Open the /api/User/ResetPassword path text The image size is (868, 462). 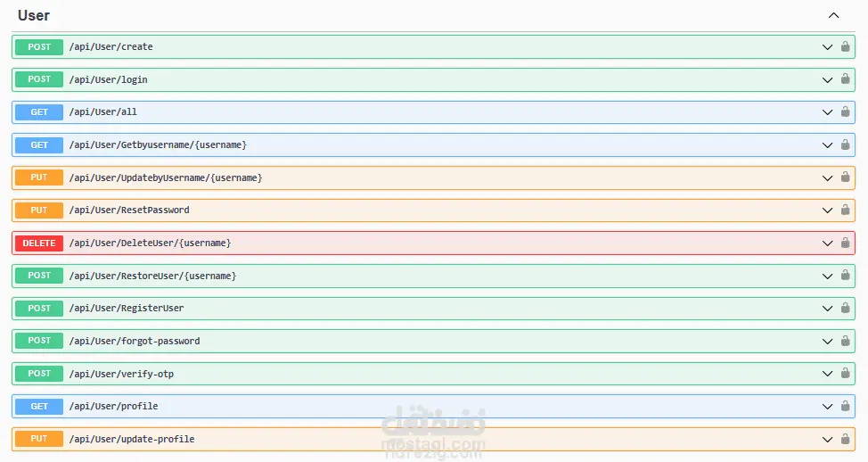click(x=129, y=210)
